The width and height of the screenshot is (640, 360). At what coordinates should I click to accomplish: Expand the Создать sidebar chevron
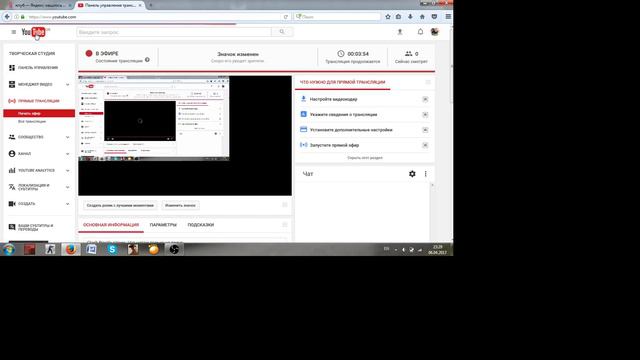tap(67, 204)
